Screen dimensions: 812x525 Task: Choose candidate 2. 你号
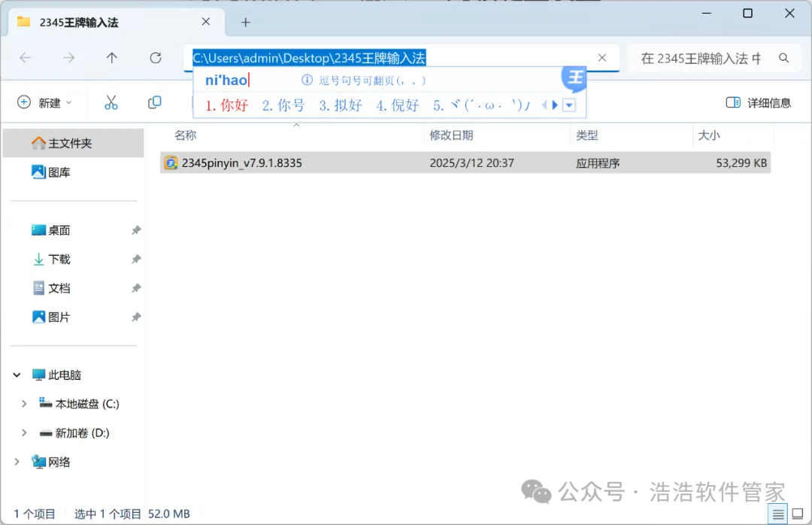click(x=283, y=105)
